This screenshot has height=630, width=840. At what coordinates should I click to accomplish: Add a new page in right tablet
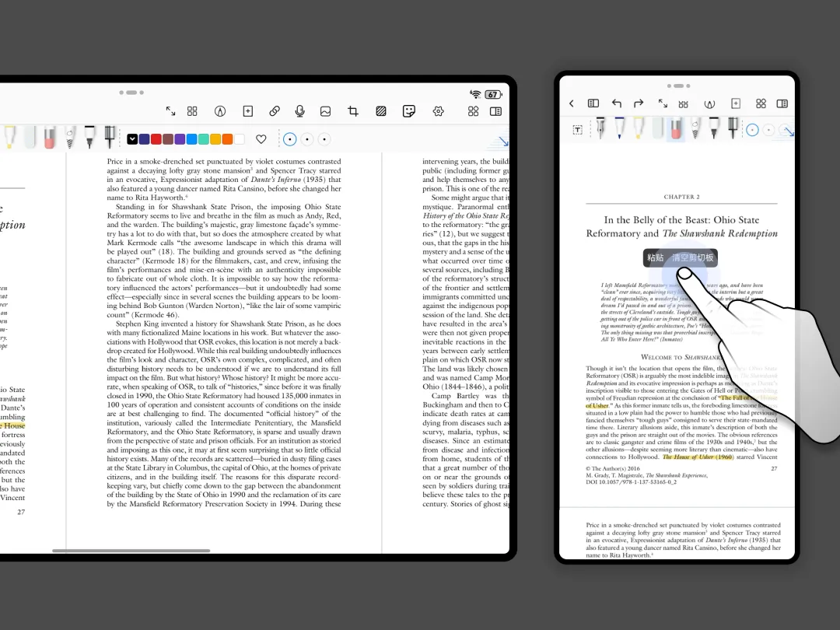pos(736,103)
